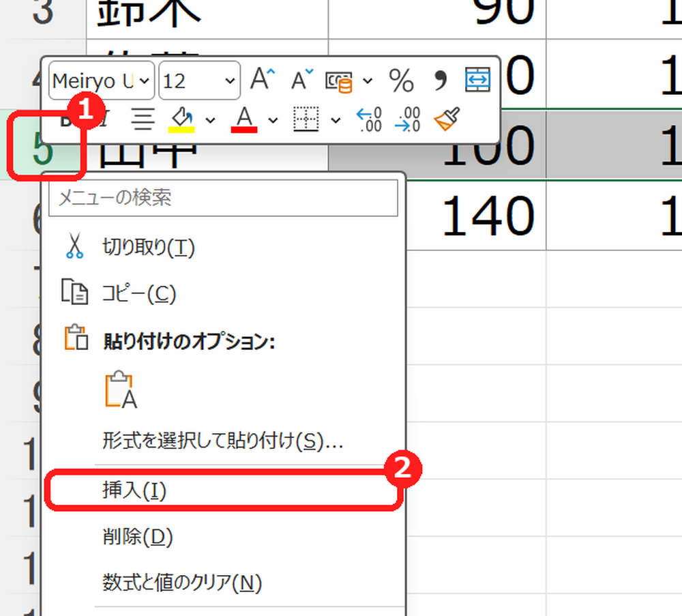
Task: Increase font size with enlarge A icon
Action: pos(263,80)
